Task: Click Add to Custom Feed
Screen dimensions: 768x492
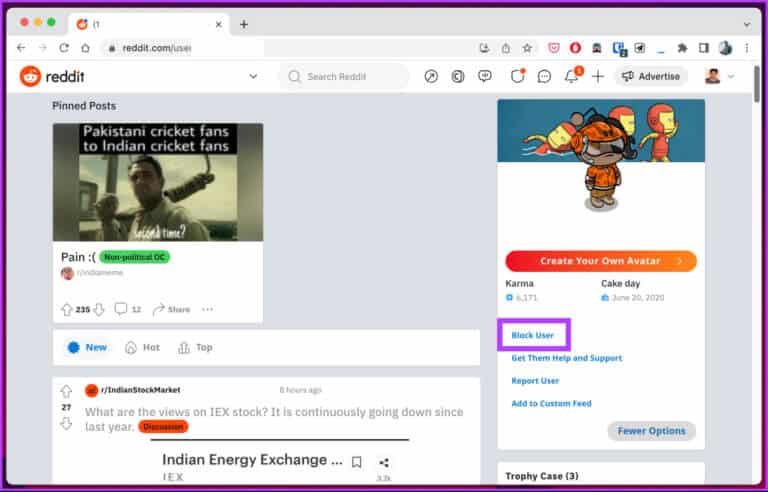Action: click(x=552, y=403)
